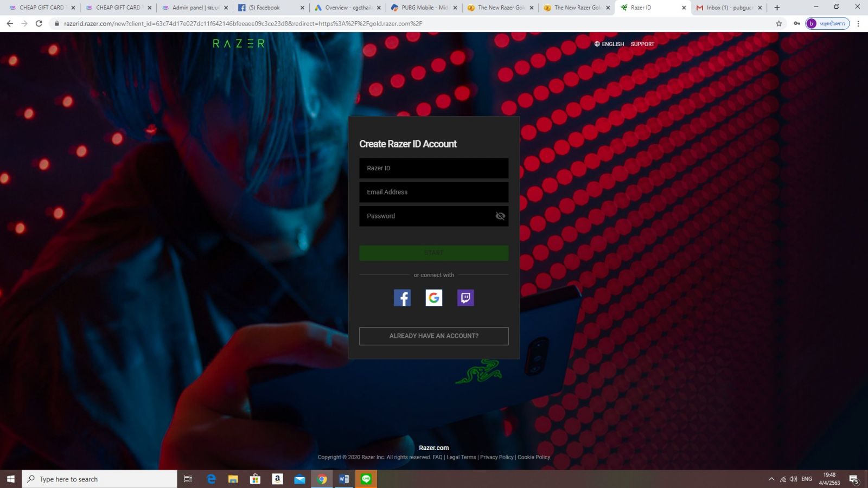Close the Admin panel tab
This screenshot has height=488, width=868.
(x=226, y=8)
